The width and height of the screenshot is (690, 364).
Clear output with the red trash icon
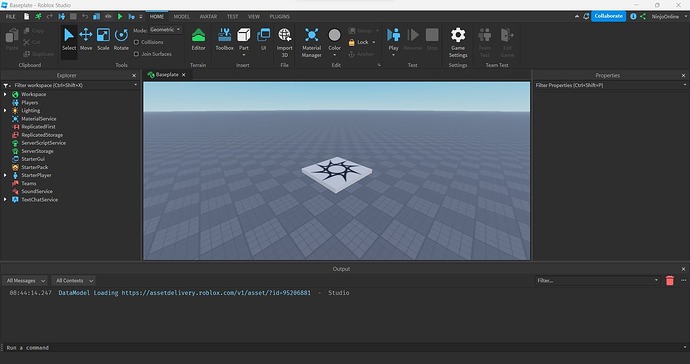coord(670,280)
